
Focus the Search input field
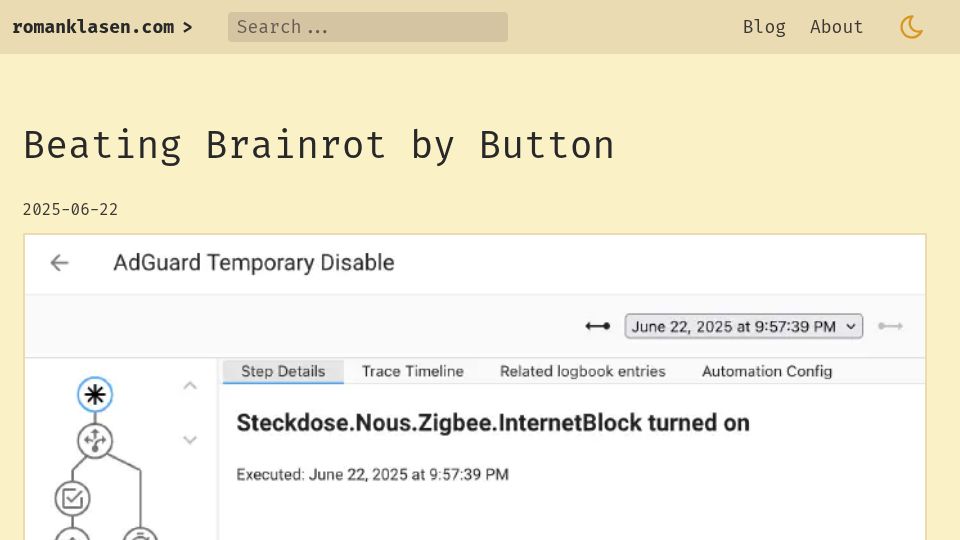367,27
